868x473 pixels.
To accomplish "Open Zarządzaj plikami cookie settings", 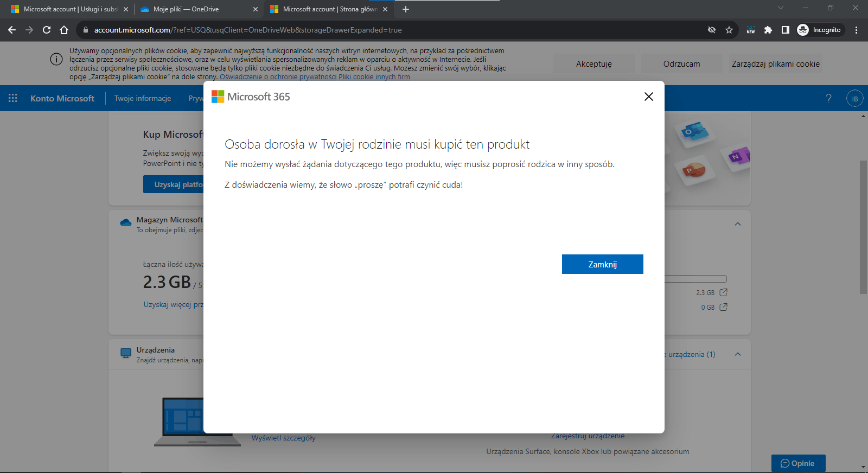I will (x=776, y=63).
